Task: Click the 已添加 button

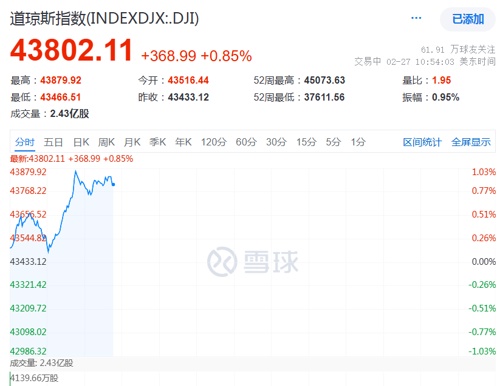Action: (468, 19)
